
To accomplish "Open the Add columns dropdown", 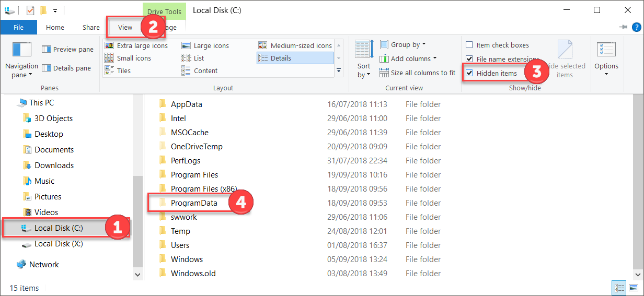I will pos(408,58).
